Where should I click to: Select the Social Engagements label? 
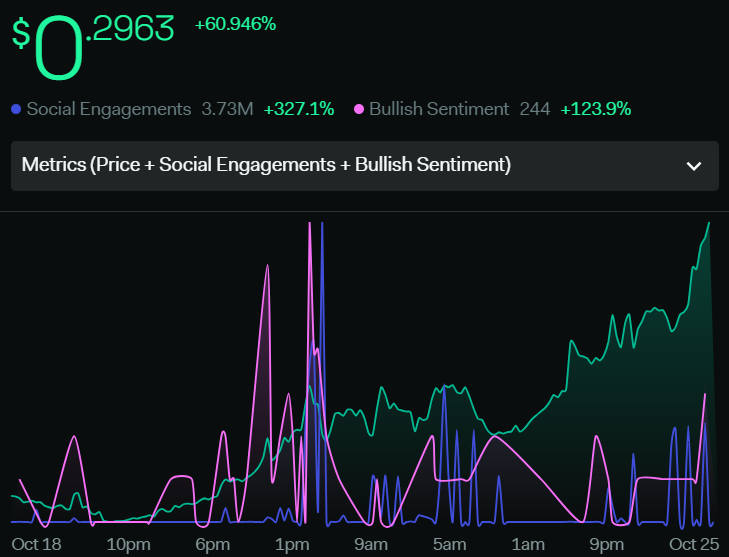[109, 109]
